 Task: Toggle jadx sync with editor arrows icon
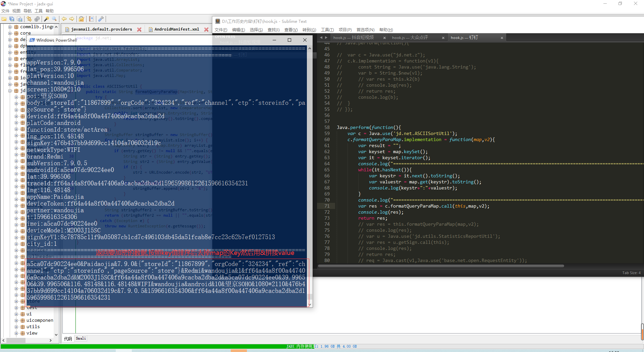click(x=29, y=19)
